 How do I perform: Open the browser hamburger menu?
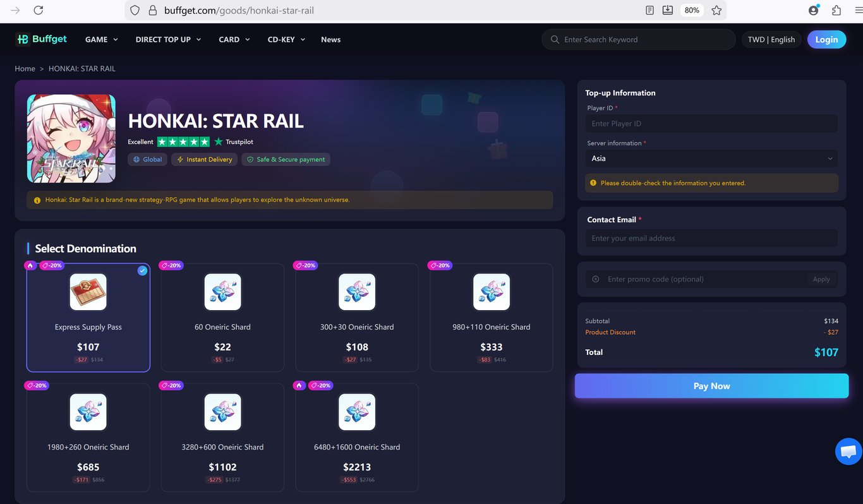tap(858, 10)
